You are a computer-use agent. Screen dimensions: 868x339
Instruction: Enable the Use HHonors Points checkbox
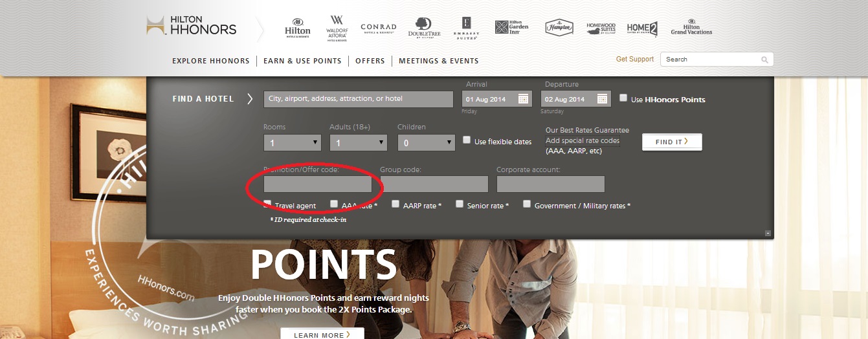[623, 98]
